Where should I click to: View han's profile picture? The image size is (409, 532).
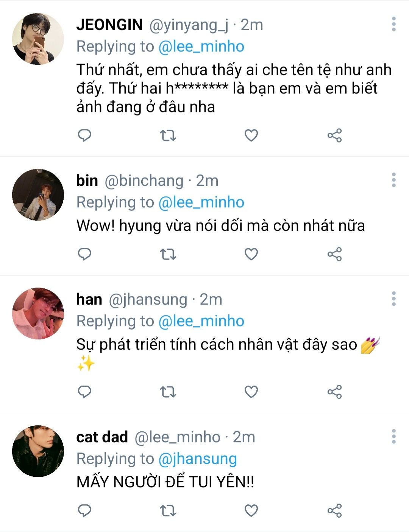tap(38, 313)
